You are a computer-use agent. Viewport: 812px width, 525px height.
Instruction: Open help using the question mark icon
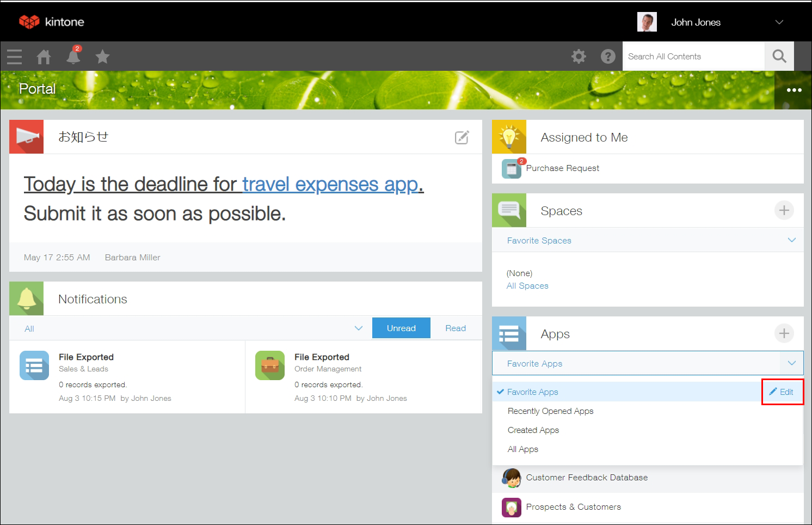(608, 56)
